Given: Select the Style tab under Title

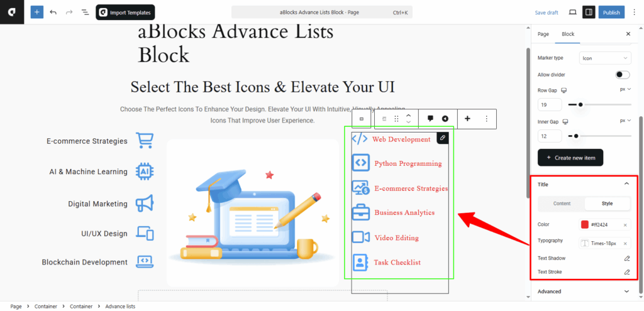Looking at the screenshot, I should [607, 204].
